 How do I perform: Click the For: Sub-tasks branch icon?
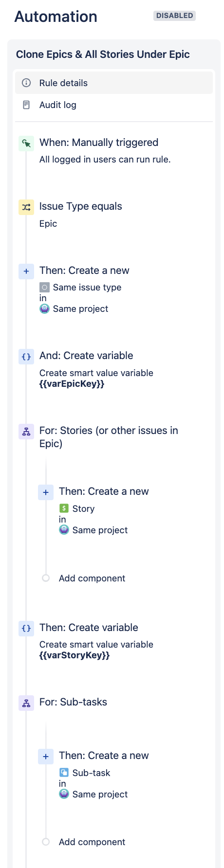click(x=26, y=703)
